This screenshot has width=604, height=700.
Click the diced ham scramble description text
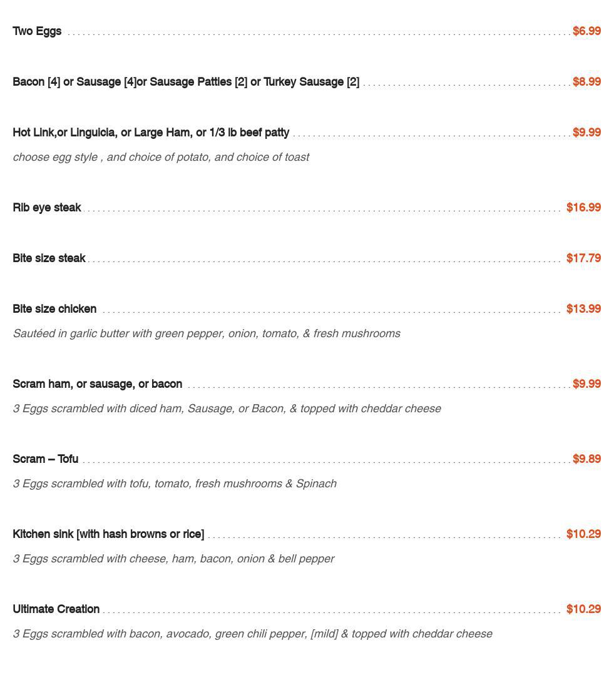pos(227,408)
